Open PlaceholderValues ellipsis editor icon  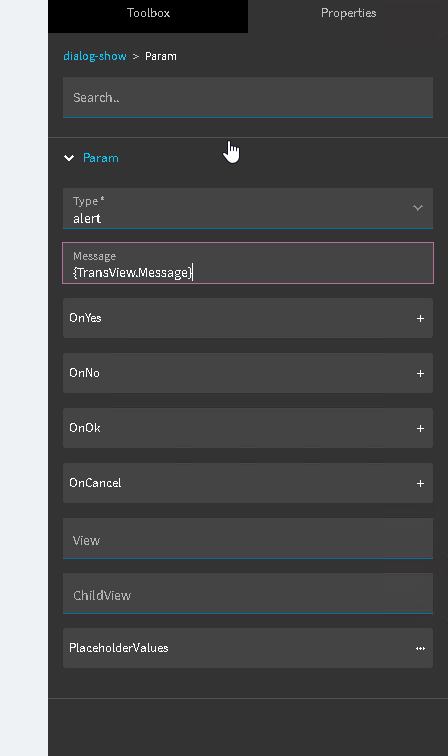pos(420,648)
